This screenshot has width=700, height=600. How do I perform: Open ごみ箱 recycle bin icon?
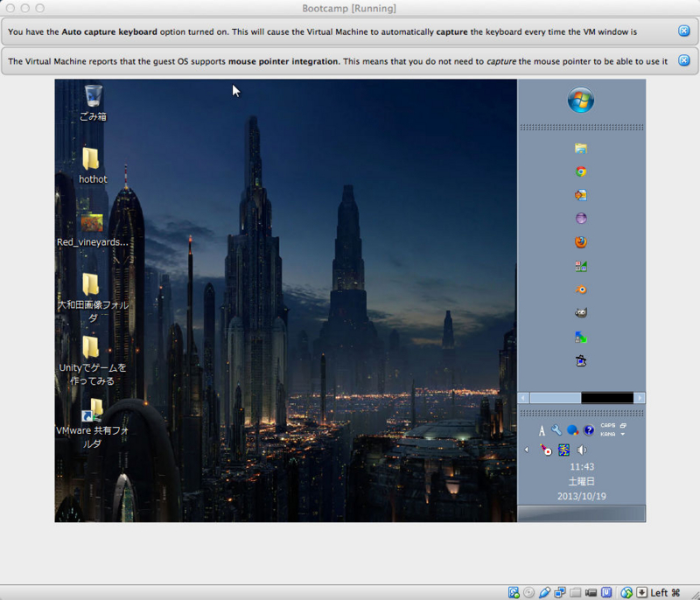coord(94,103)
